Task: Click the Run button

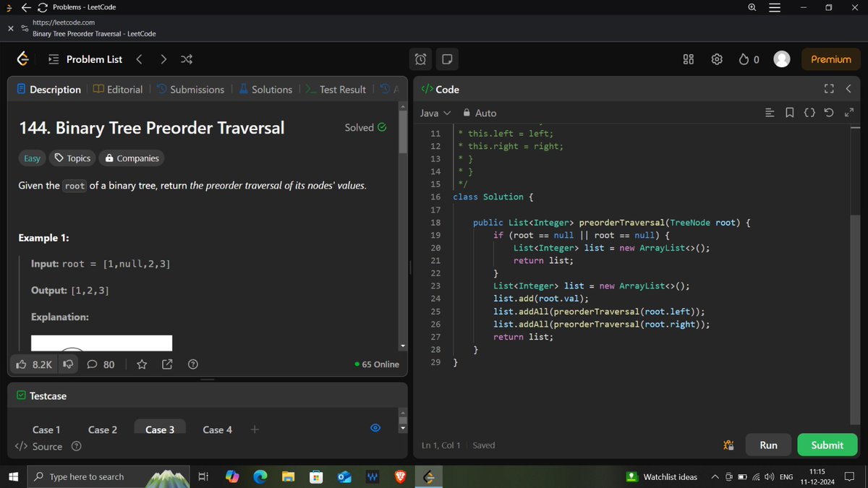Action: coord(769,445)
